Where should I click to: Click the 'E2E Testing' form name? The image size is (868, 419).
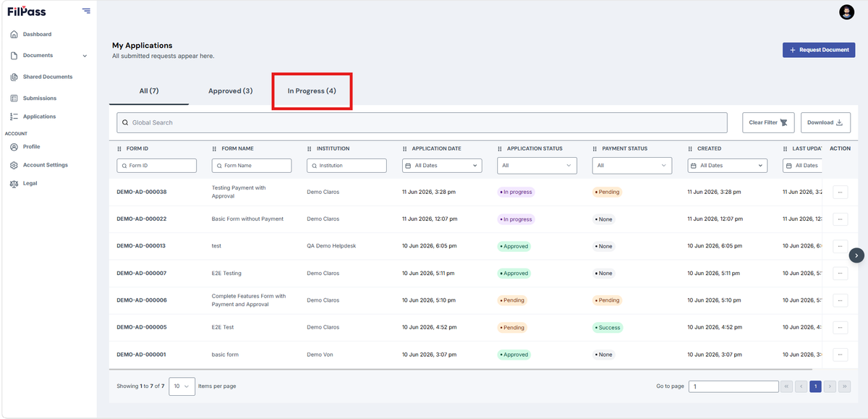point(226,274)
